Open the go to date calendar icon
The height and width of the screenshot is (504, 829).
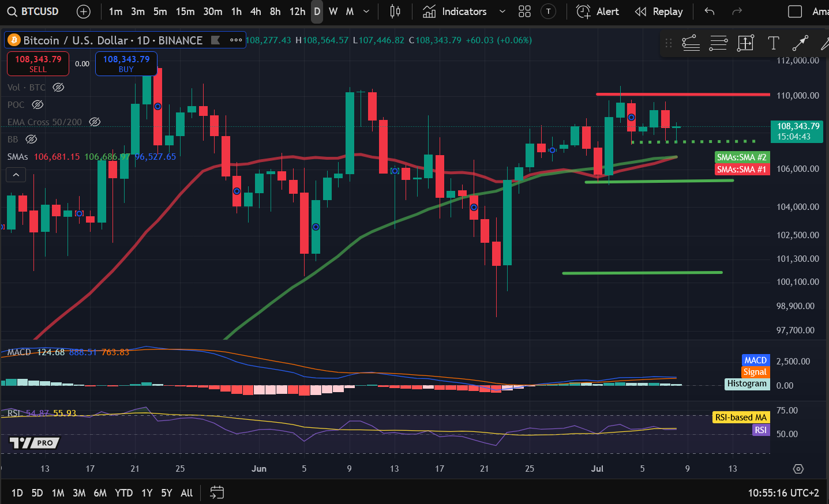click(216, 492)
